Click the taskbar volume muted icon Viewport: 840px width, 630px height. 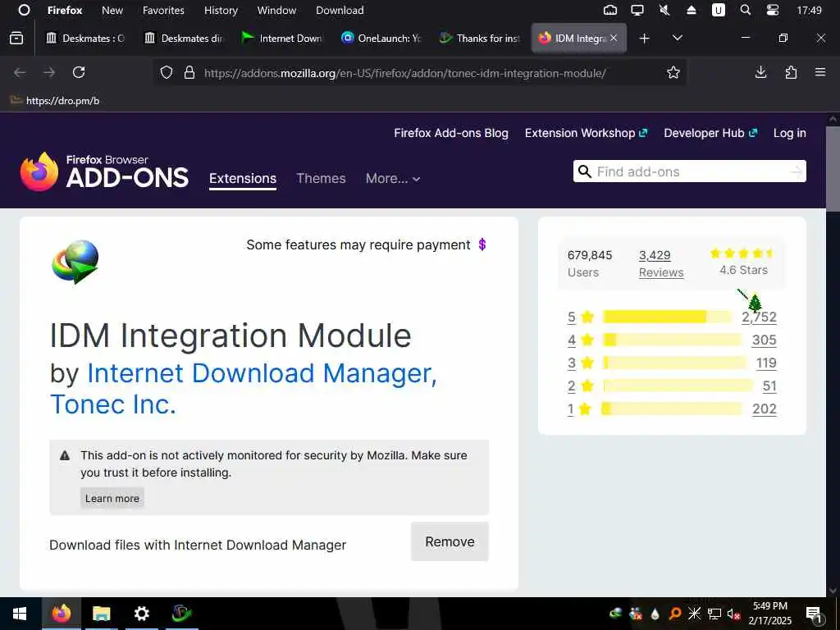tap(733, 614)
